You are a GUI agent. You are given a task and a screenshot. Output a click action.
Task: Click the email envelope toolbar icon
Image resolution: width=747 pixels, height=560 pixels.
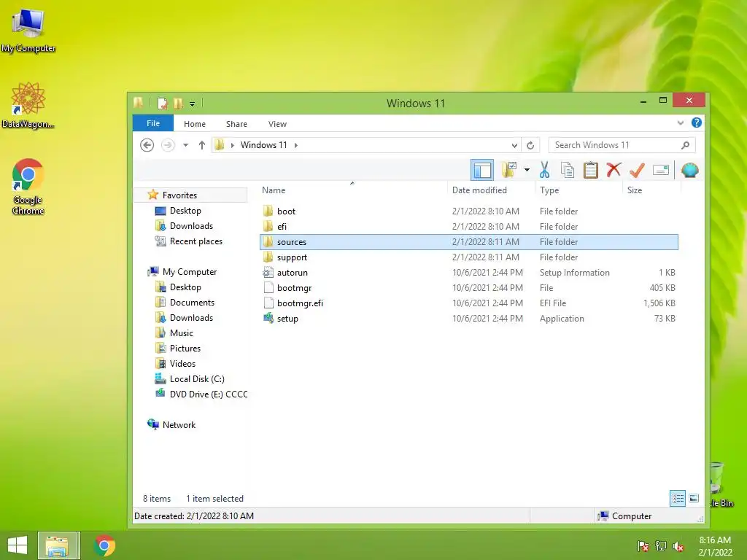pyautogui.click(x=661, y=170)
